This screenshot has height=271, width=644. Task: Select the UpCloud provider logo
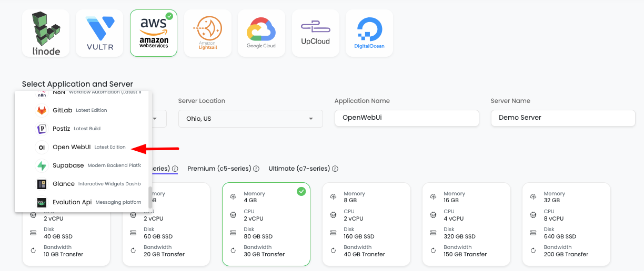click(x=315, y=33)
